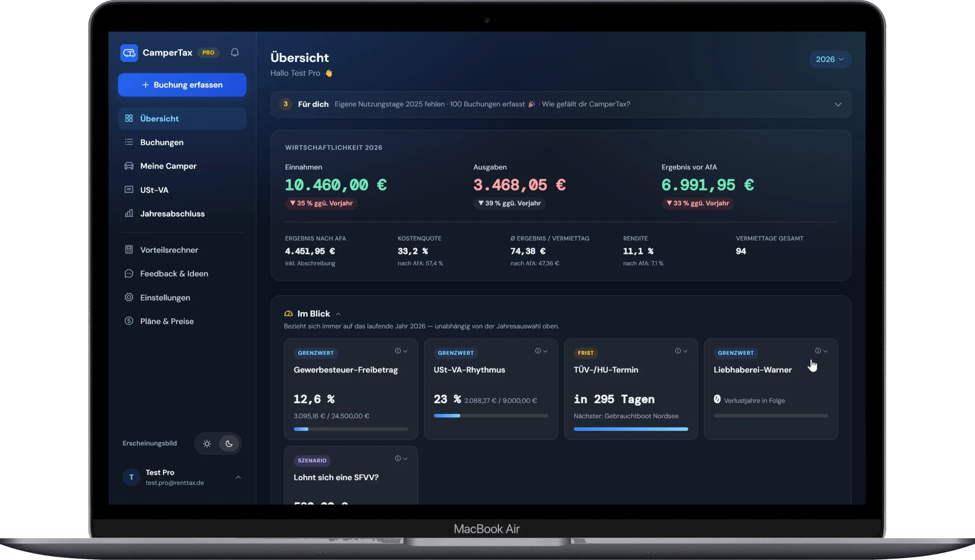975x560 pixels.
Task: Click the Feedback & Ideen chat icon
Action: point(129,273)
